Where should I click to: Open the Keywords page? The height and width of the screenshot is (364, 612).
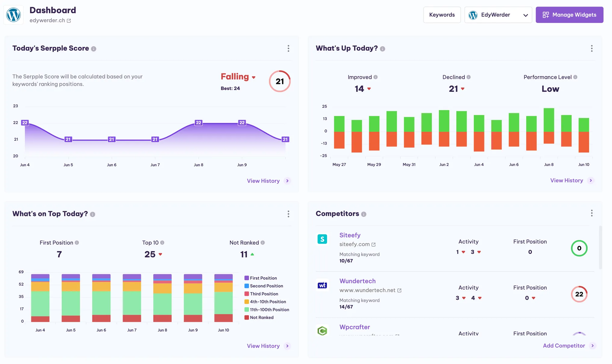pyautogui.click(x=442, y=14)
